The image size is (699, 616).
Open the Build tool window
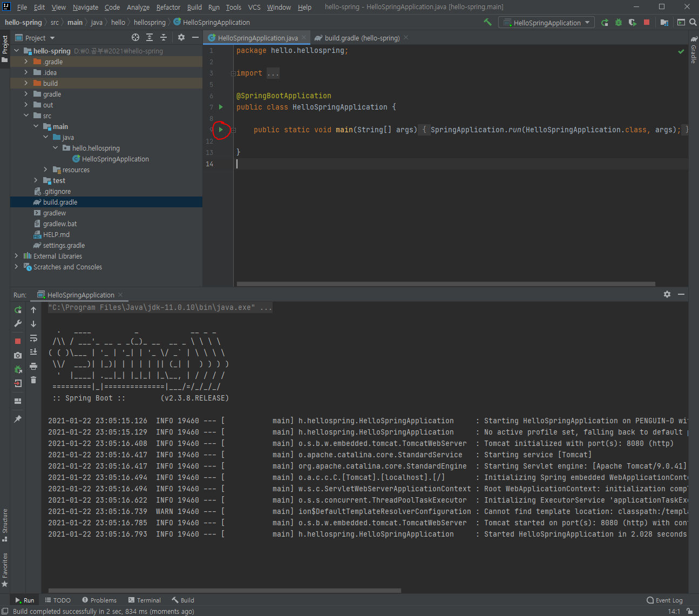pos(183,600)
